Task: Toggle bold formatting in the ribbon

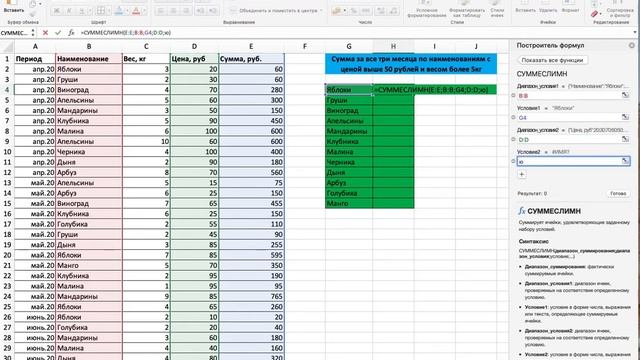Action: coord(57,11)
